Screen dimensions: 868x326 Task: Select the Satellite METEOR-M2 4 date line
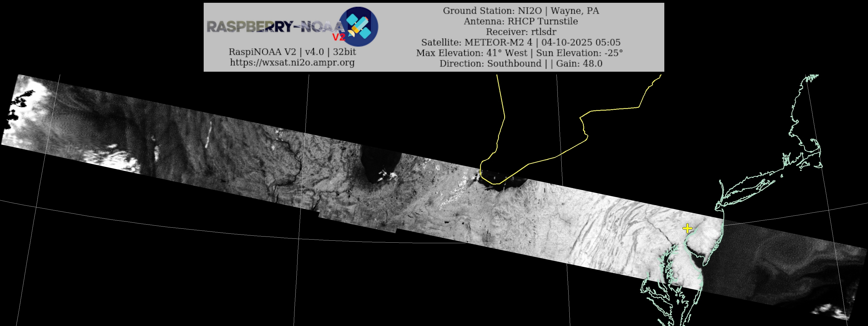coord(521,42)
